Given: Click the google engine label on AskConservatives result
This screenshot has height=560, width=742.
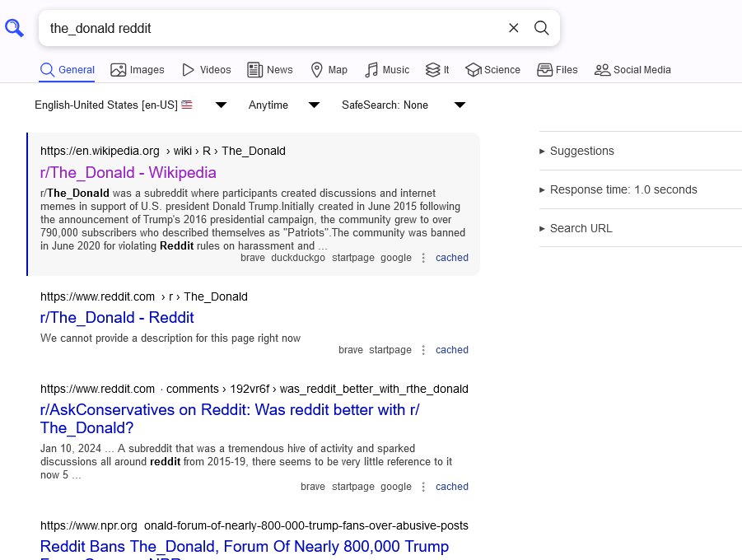Looking at the screenshot, I should [396, 487].
